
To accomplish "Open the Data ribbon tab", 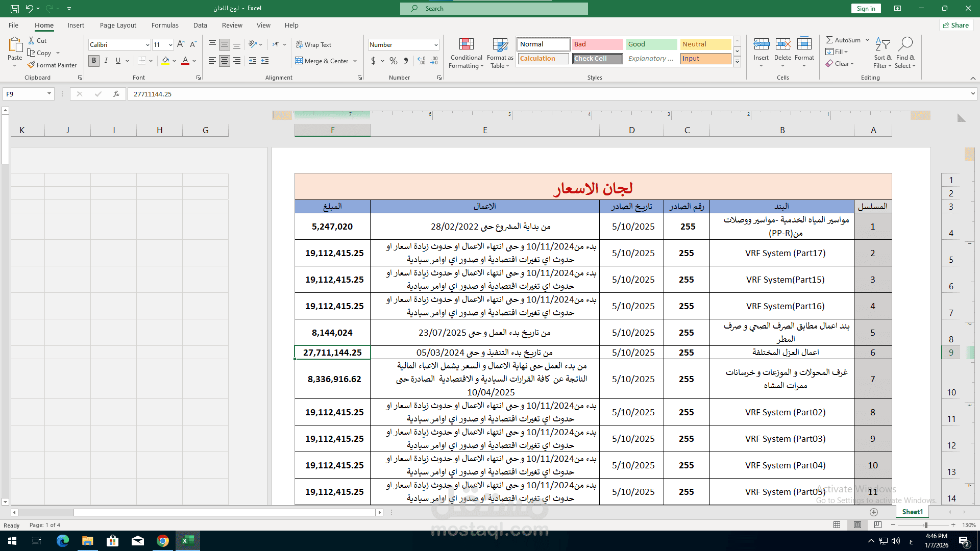I will [200, 26].
